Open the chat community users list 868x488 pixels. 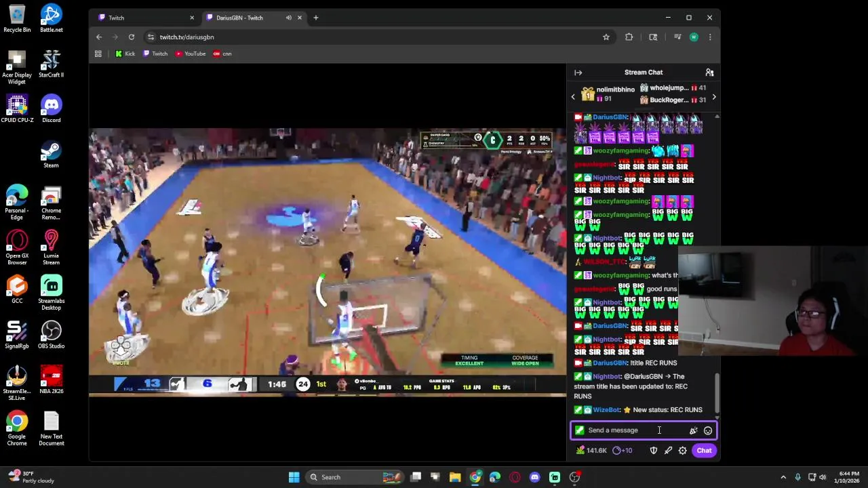point(709,73)
